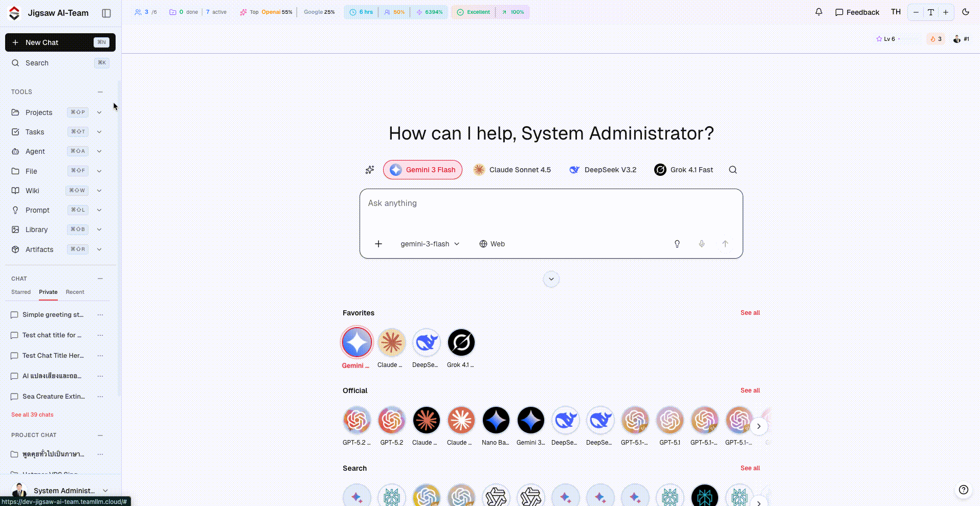
Task: Expand the Prompt submenu chevron
Action: click(99, 210)
